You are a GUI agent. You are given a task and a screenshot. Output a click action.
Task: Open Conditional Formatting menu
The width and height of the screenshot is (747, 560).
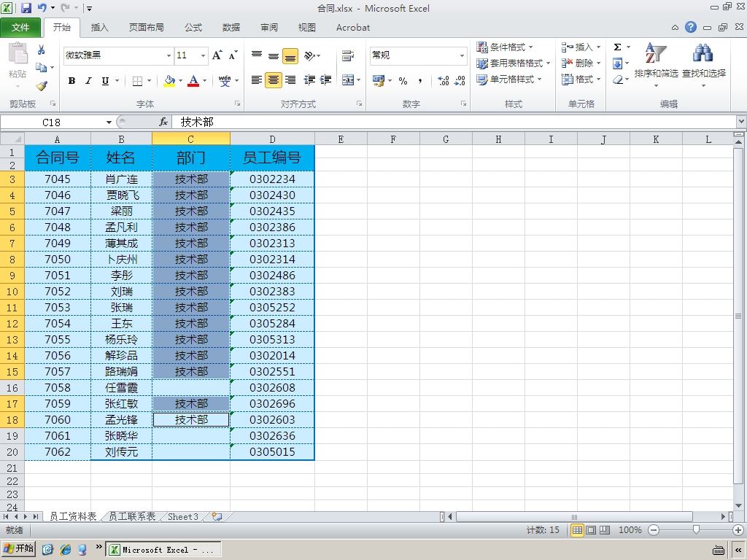tap(505, 47)
